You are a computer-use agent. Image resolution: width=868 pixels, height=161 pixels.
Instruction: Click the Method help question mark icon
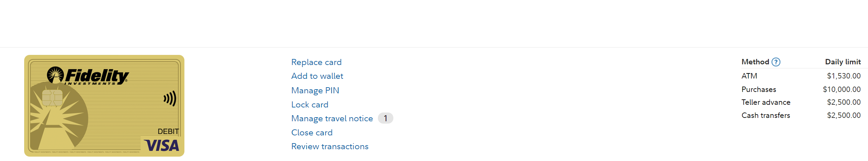pyautogui.click(x=776, y=62)
